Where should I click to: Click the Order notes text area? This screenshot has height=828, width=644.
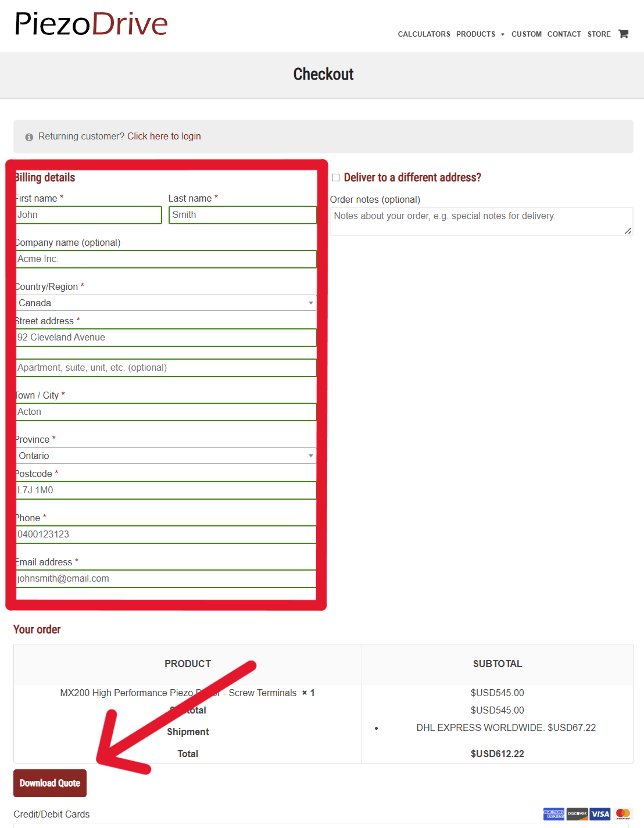tap(481, 221)
